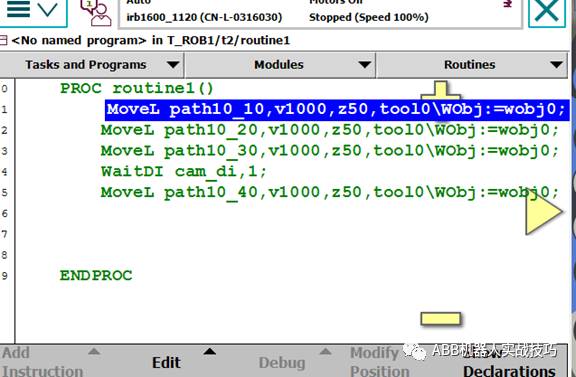576x377 pixels.
Task: Select the MoveL path10_10 instruction
Action: [337, 109]
